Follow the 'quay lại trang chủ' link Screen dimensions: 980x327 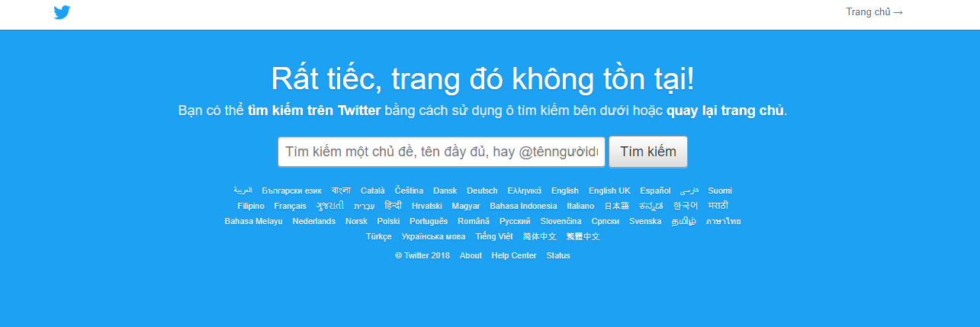click(725, 111)
